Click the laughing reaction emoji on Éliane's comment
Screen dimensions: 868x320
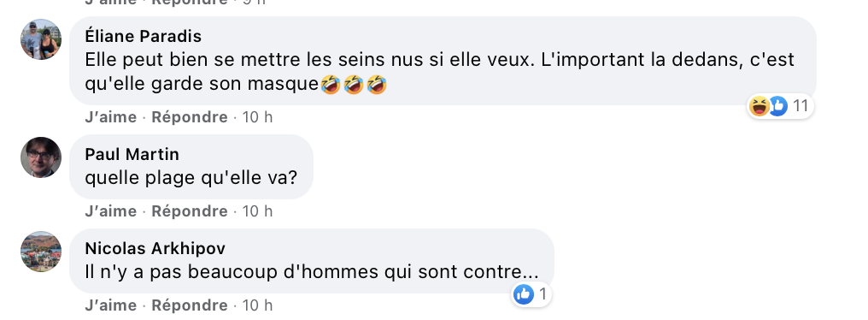point(759,106)
